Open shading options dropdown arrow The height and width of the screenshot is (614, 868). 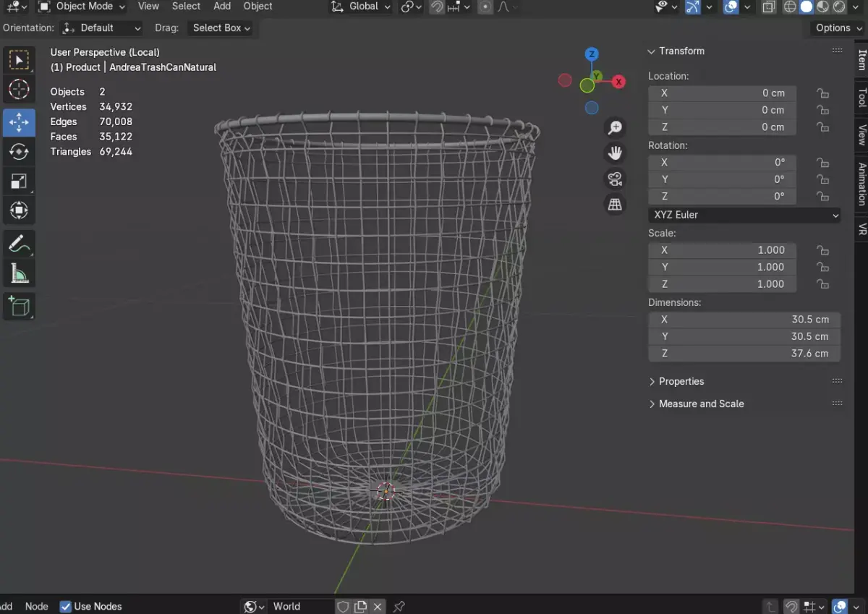[x=857, y=7]
